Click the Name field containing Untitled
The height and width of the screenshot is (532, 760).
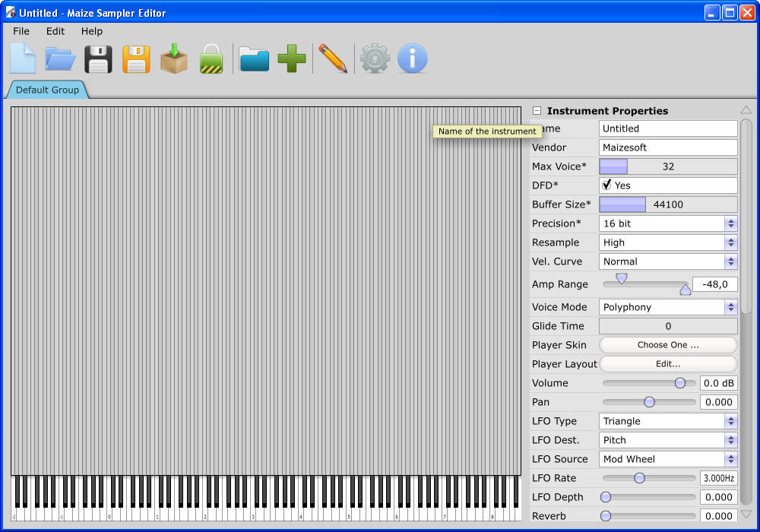tap(667, 128)
